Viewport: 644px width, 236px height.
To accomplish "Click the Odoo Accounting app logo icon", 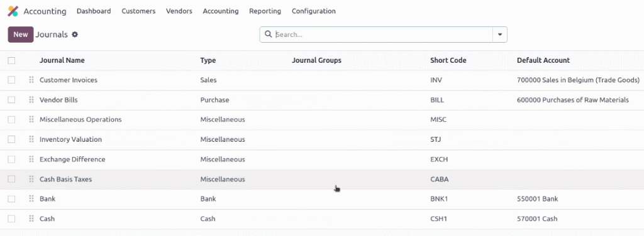I will click(13, 11).
